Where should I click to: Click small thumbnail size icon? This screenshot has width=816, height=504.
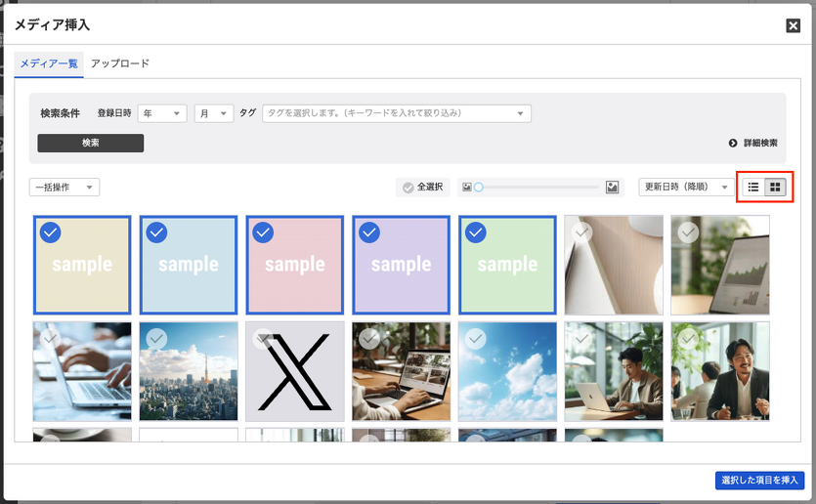(467, 187)
